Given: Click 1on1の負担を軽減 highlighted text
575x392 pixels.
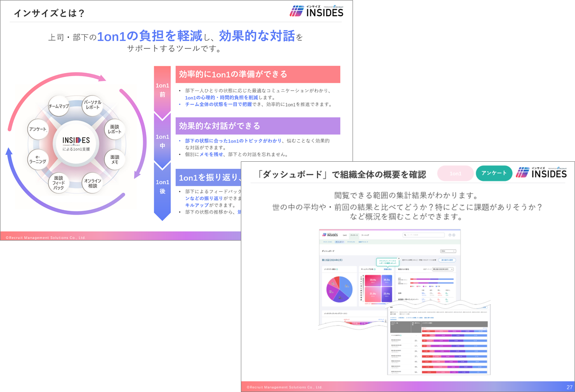Looking at the screenshot, I should [x=150, y=36].
